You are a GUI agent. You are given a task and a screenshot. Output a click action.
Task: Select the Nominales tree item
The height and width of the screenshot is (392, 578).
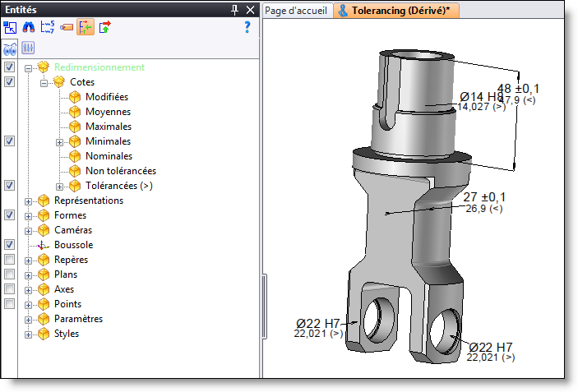(109, 156)
